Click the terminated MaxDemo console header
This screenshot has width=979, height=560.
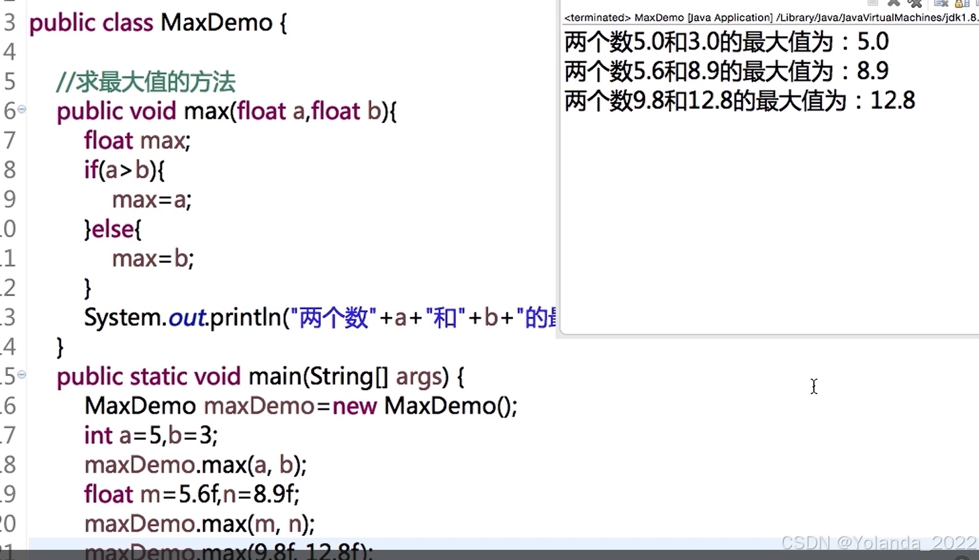[772, 17]
